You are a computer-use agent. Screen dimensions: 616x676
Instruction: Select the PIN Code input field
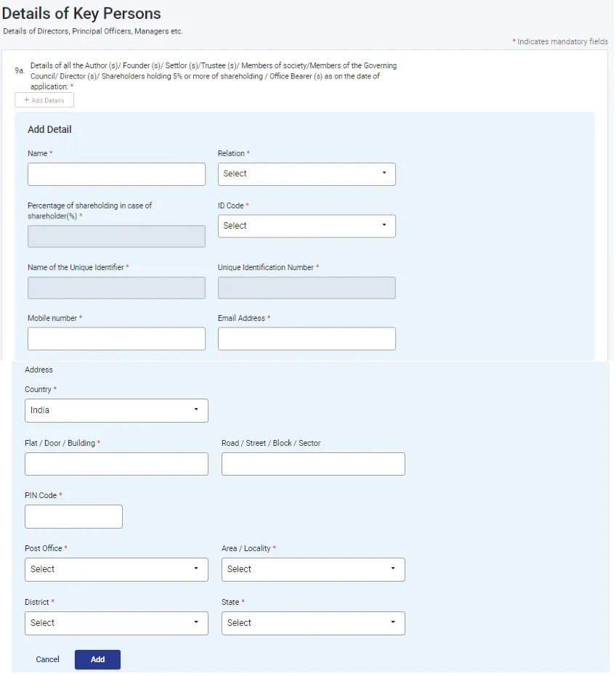tap(73, 516)
